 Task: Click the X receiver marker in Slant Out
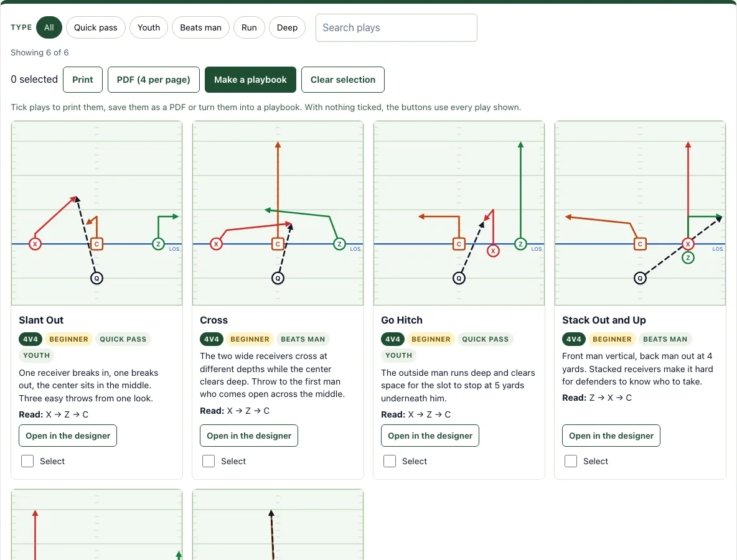pos(35,244)
